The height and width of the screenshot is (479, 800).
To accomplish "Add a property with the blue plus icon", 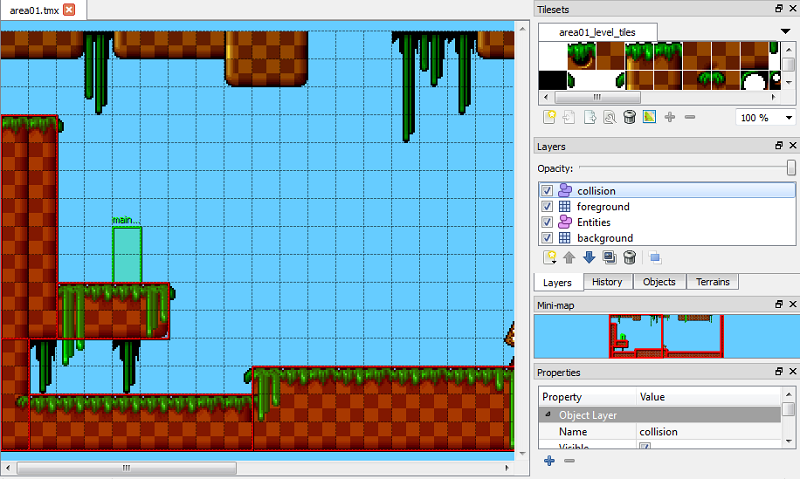I will [x=548, y=461].
